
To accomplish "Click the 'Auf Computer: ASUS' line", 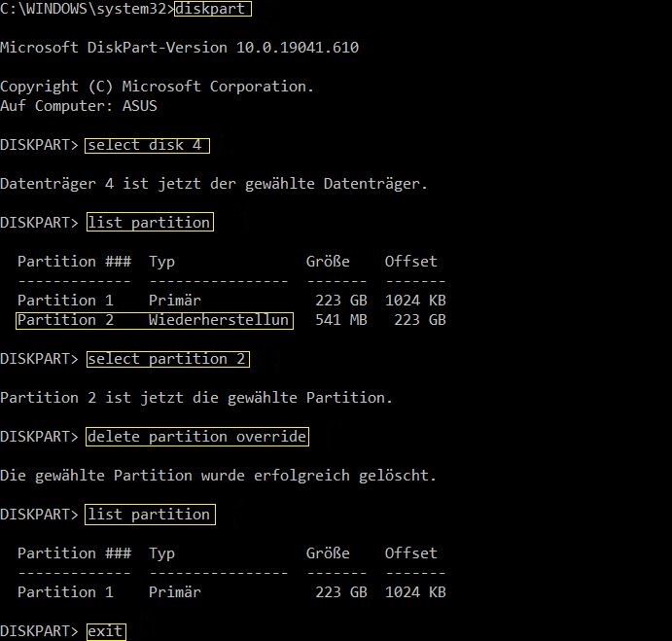I will click(79, 105).
